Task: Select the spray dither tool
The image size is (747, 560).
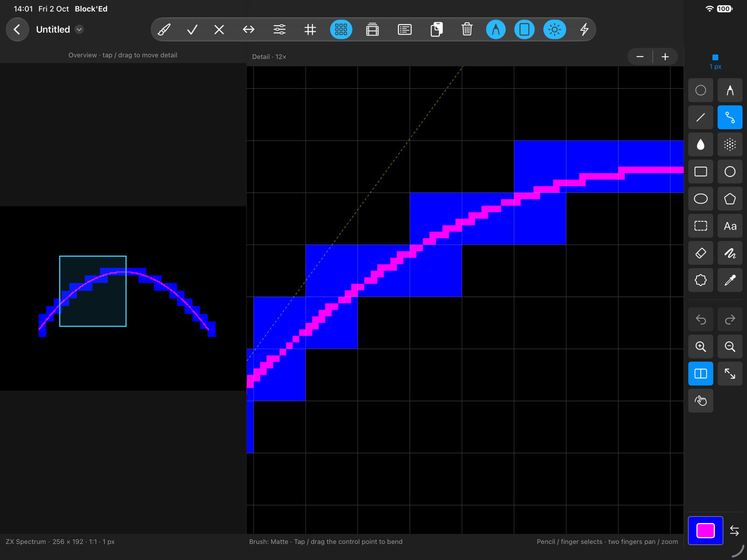Action: (730, 145)
